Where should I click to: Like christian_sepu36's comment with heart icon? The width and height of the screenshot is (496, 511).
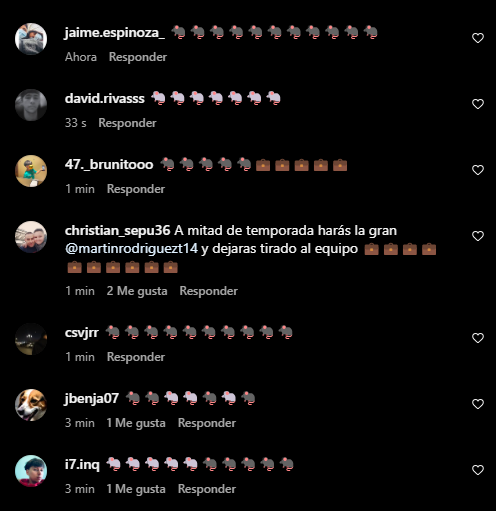(x=478, y=236)
